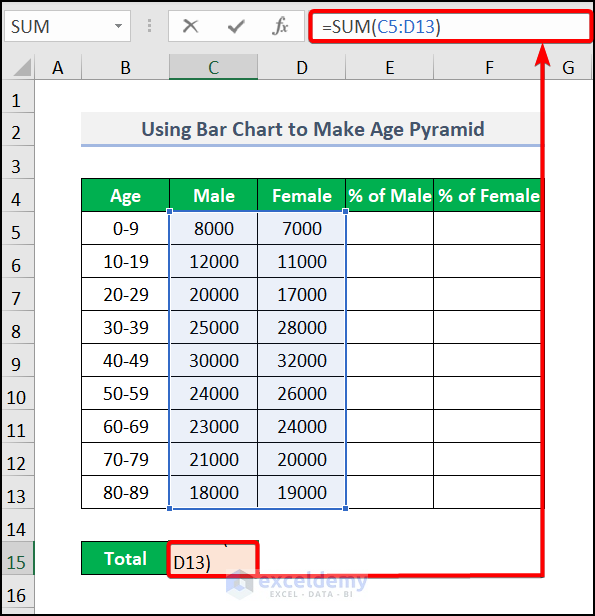The image size is (595, 616).
Task: Select column C header
Action: coord(213,68)
